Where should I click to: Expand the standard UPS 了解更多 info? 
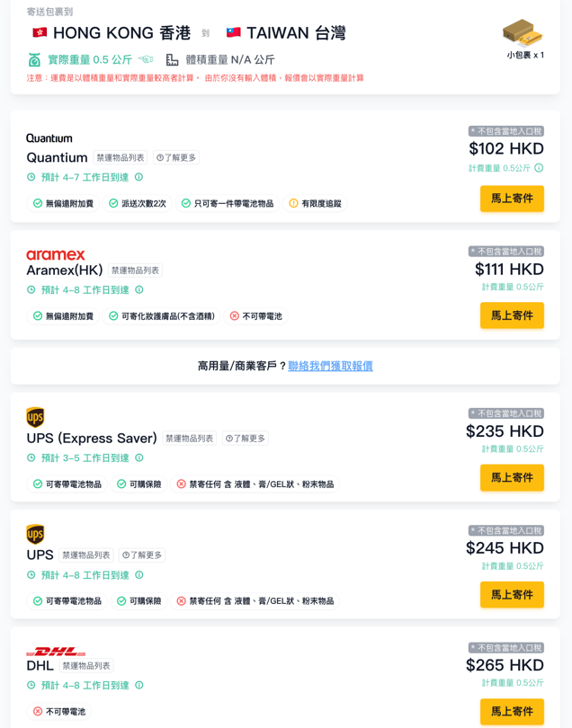point(142,555)
